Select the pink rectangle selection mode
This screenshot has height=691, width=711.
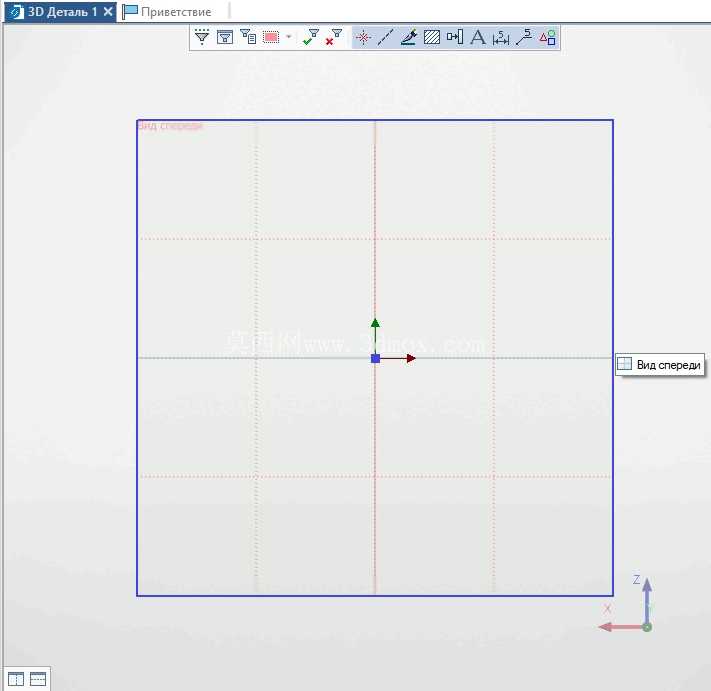(x=271, y=37)
